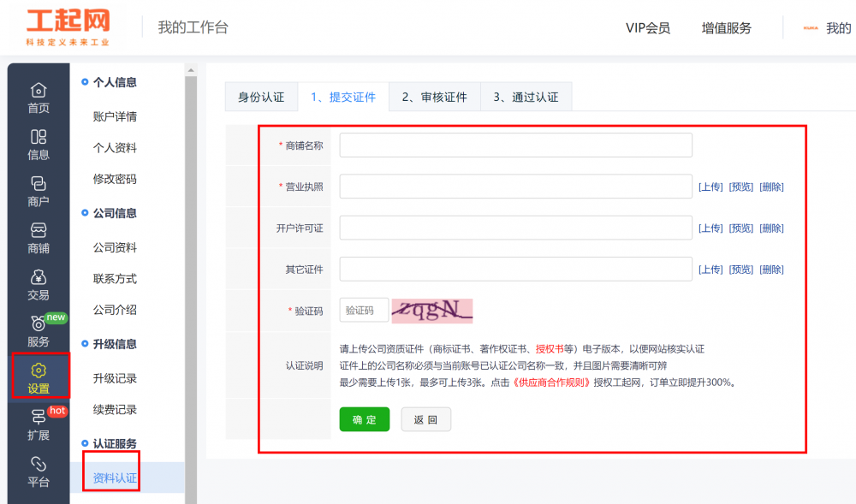This screenshot has width=856, height=504.
Task: Open the 我的 account menu
Action: tap(839, 28)
